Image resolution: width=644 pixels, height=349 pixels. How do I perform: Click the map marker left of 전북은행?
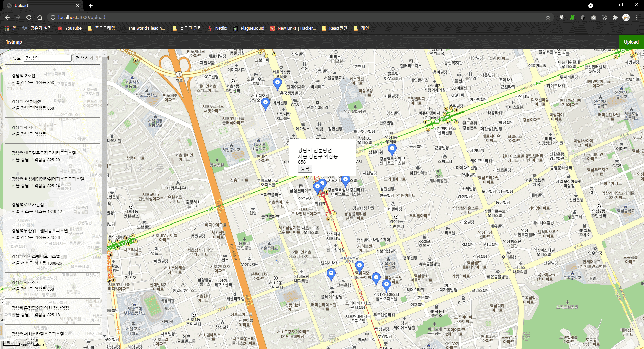(331, 275)
